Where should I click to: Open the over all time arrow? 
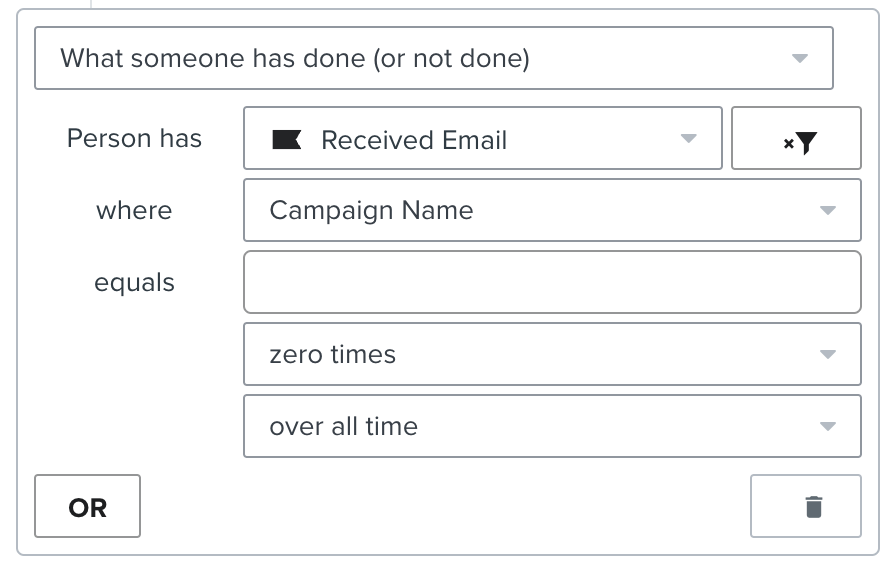click(827, 426)
